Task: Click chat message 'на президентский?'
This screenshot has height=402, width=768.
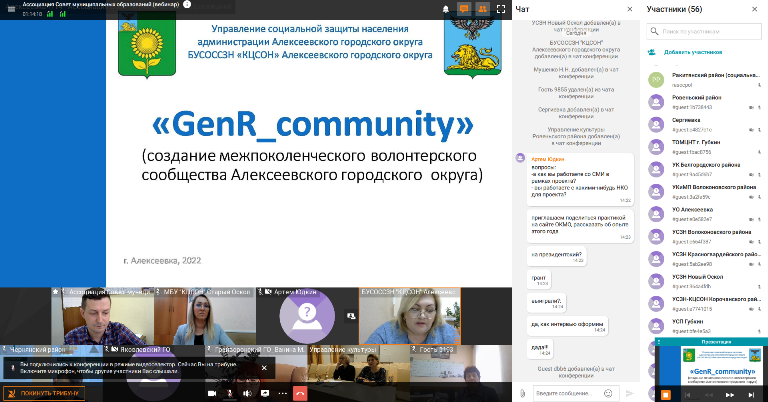Action: click(556, 256)
